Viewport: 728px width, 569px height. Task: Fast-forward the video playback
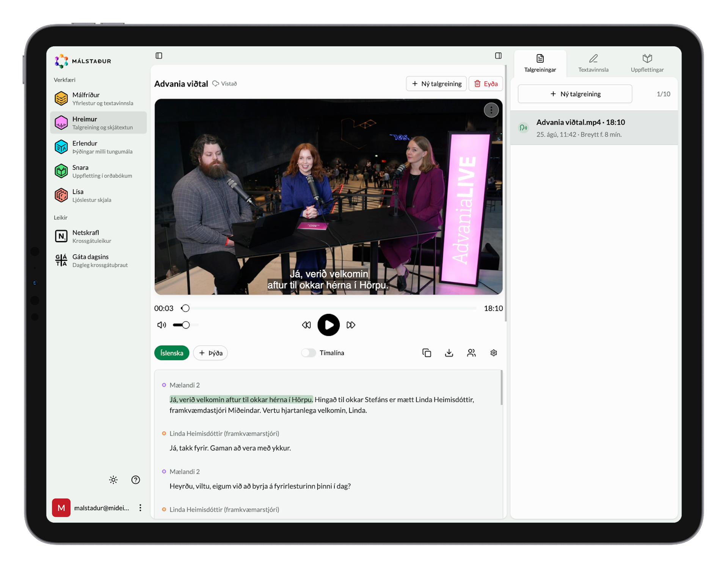coord(351,325)
